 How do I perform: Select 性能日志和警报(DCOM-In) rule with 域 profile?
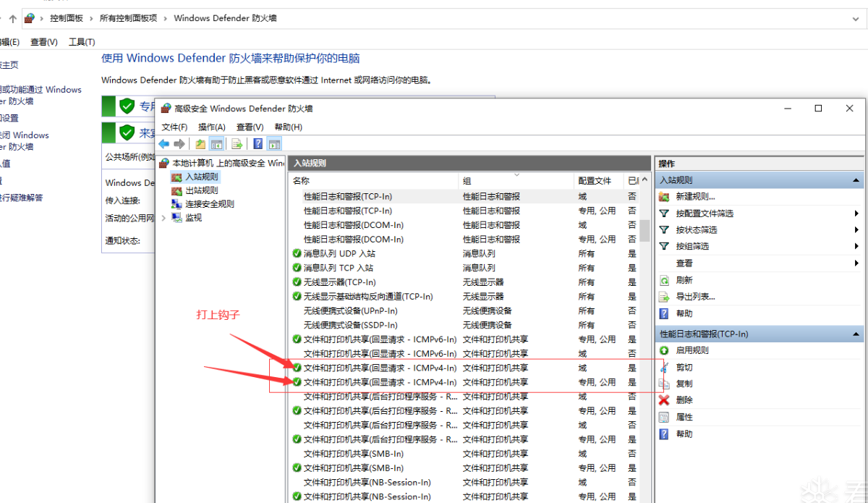click(464, 225)
